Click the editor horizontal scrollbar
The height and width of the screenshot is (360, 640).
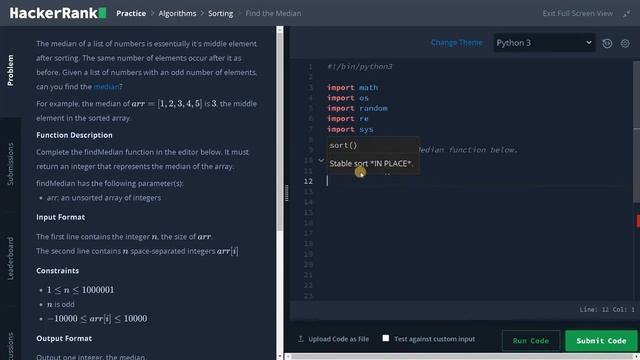[x=462, y=357]
